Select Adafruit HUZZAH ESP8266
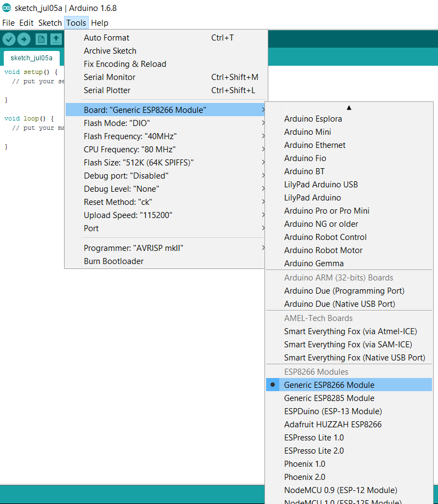 (x=349, y=424)
